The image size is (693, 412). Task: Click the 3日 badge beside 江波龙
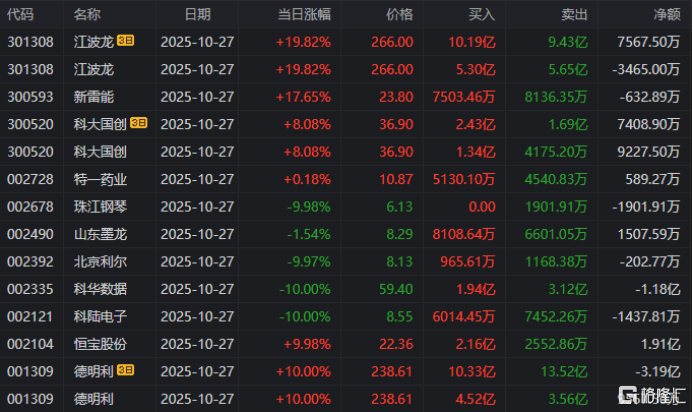pyautogui.click(x=126, y=41)
